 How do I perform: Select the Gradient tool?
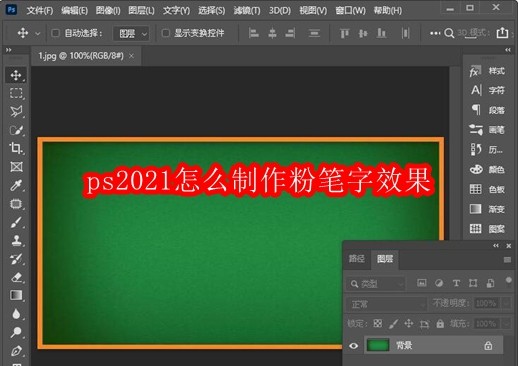(x=16, y=295)
